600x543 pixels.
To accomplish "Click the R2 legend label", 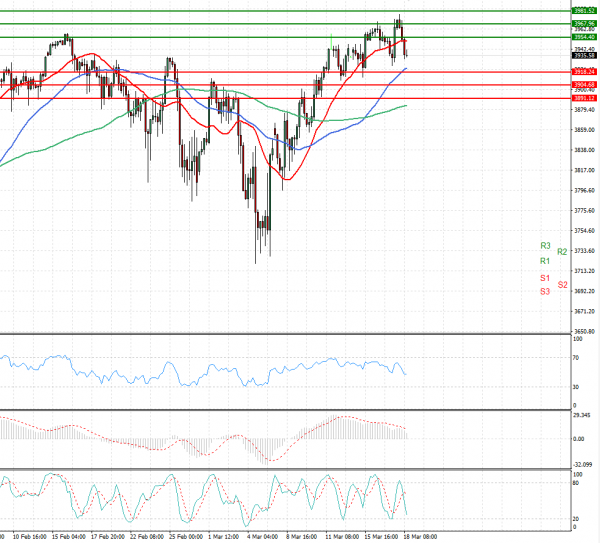I will (x=562, y=252).
